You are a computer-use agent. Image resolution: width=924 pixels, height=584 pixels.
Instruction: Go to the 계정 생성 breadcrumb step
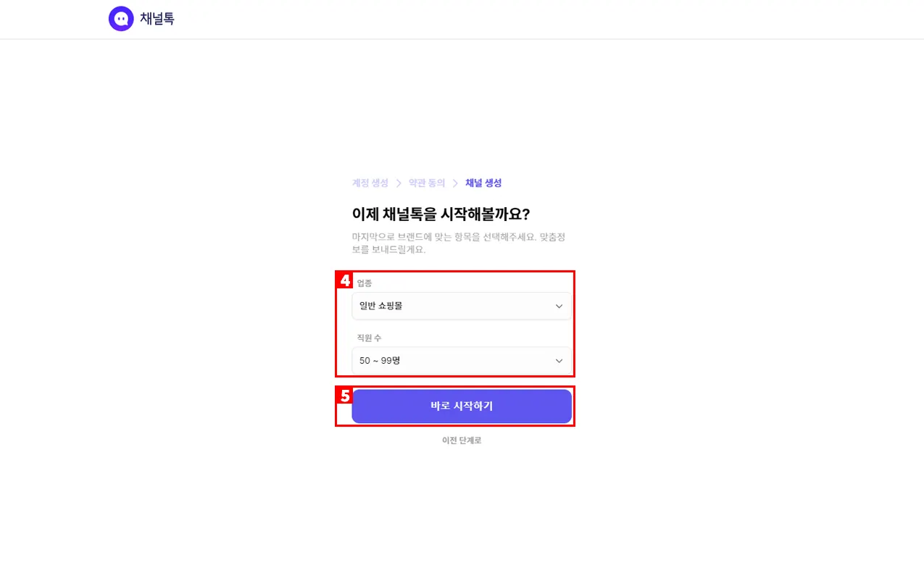point(370,183)
